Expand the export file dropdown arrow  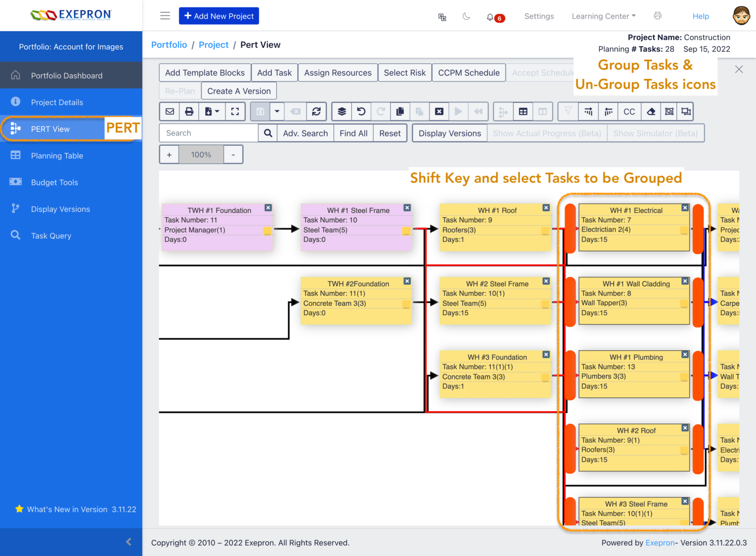217,112
